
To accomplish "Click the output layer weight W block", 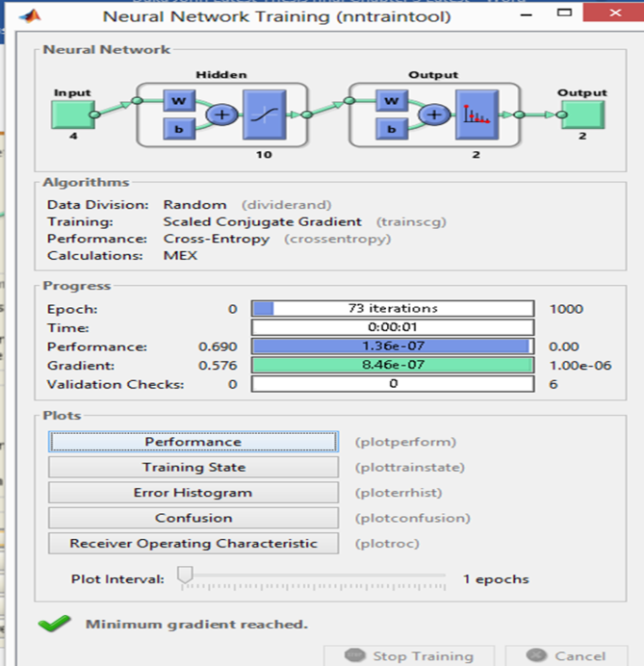I will point(391,101).
